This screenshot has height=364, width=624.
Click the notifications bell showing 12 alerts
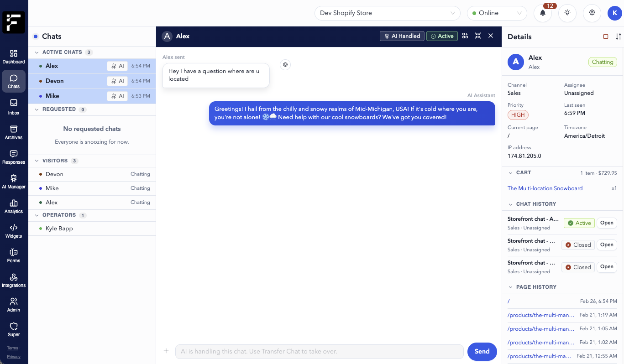click(543, 13)
